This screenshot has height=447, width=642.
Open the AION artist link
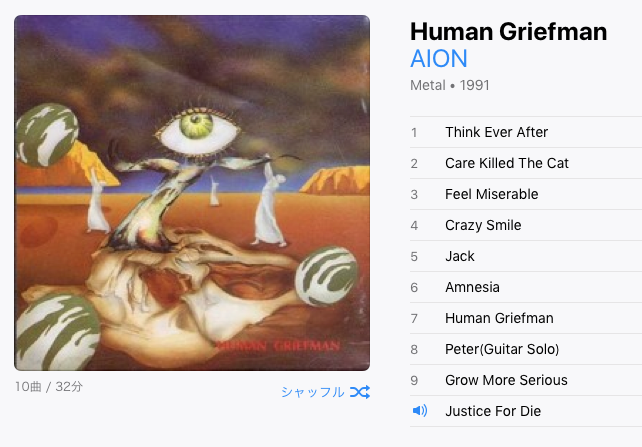click(439, 59)
